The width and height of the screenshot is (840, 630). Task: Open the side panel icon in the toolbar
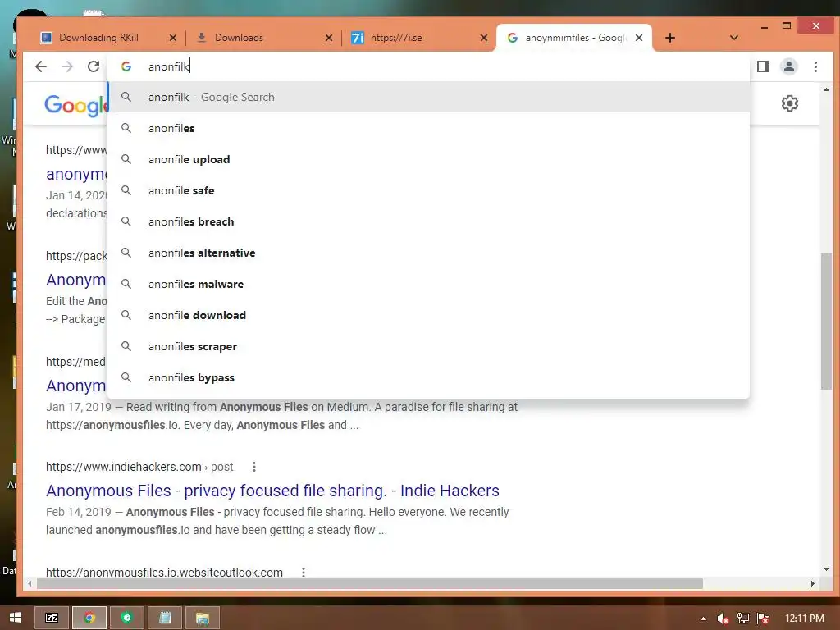click(762, 66)
